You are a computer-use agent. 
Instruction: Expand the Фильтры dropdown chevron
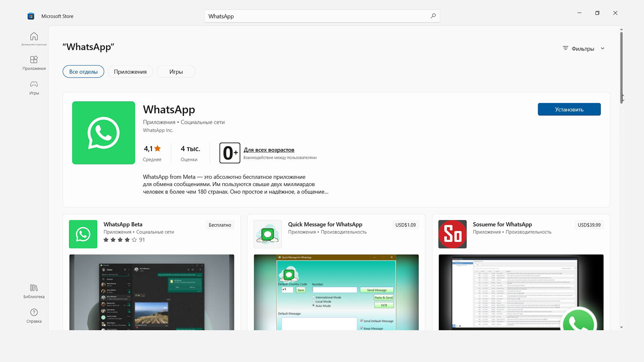(x=603, y=48)
